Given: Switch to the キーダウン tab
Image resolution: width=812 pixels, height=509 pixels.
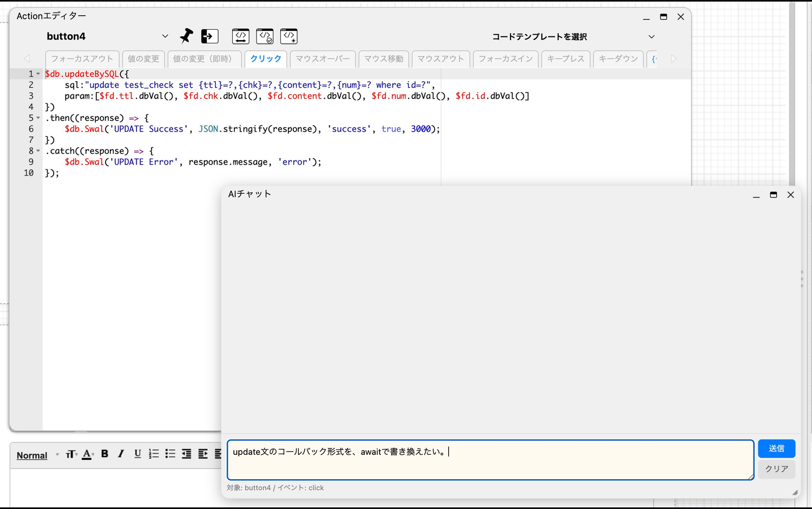Looking at the screenshot, I should 618,59.
